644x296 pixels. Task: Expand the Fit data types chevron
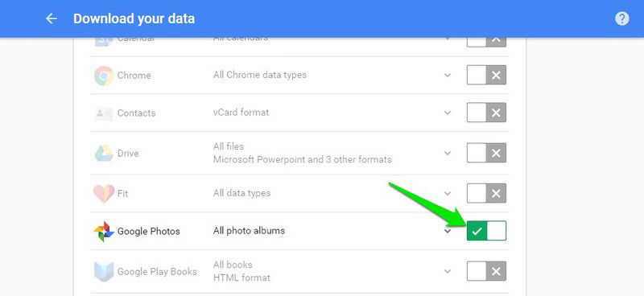[448, 193]
